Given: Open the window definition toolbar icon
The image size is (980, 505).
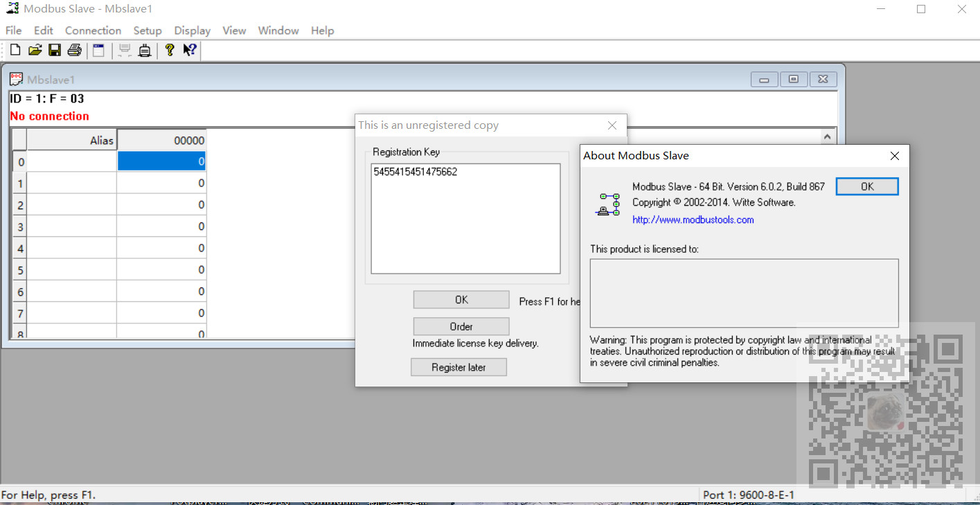Looking at the screenshot, I should tap(98, 50).
